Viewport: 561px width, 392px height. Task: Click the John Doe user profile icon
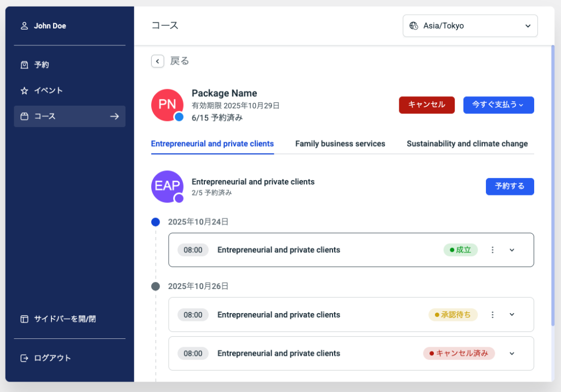pyautogui.click(x=24, y=26)
